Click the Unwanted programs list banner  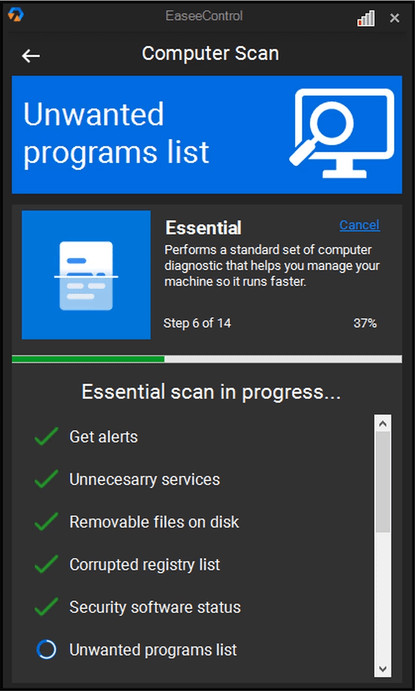coord(207,134)
